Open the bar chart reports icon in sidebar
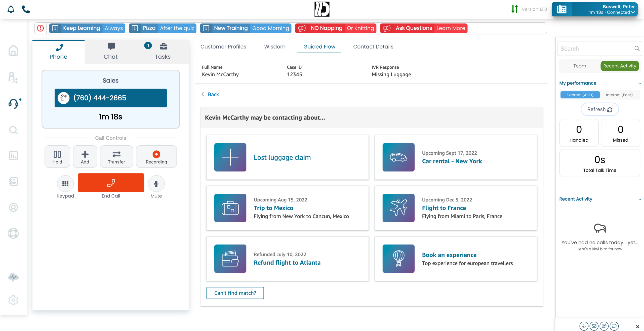Image resolution: width=644 pixels, height=331 pixels. 13,156
